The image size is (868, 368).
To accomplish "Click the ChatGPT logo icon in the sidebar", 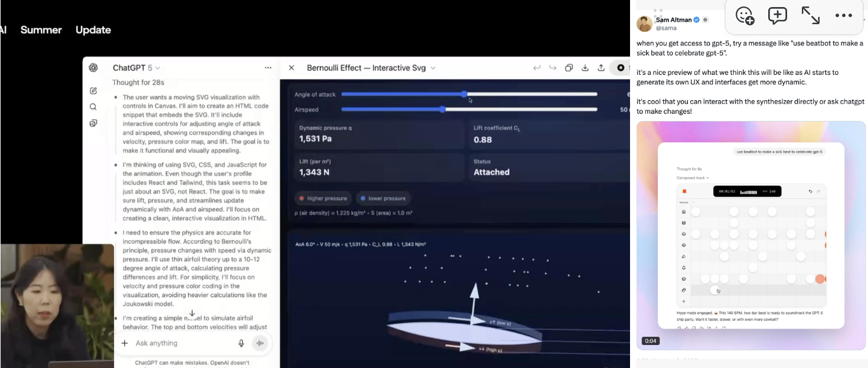I will click(93, 68).
